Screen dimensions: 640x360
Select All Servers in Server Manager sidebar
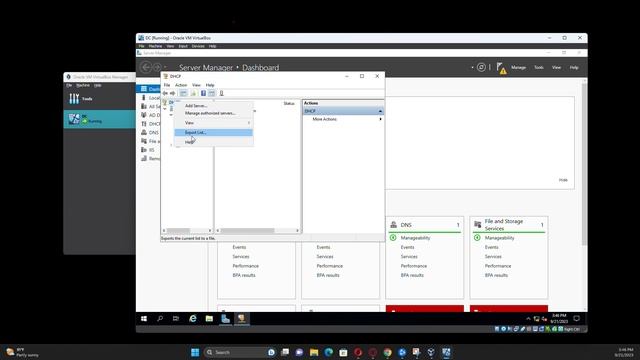(x=149, y=107)
